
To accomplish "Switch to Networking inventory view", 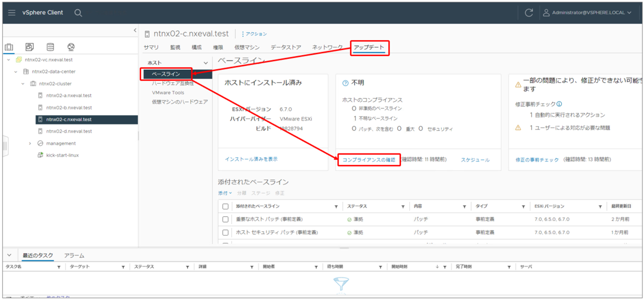I will coord(71,47).
